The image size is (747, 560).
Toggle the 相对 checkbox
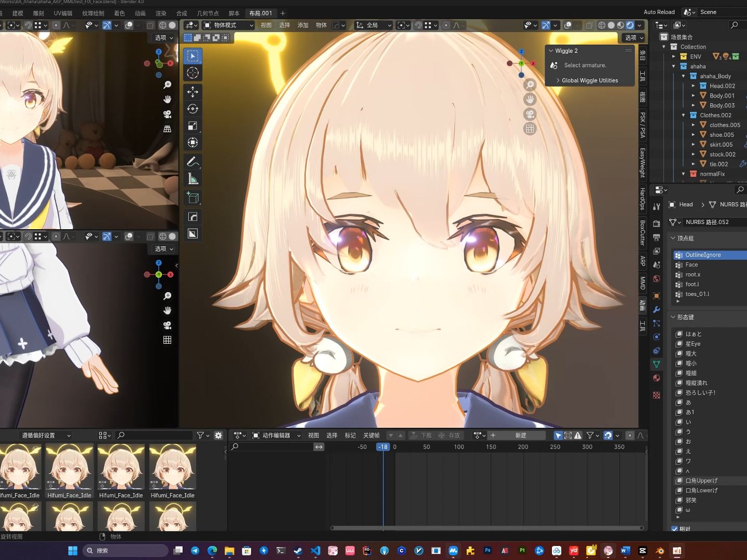(x=674, y=529)
